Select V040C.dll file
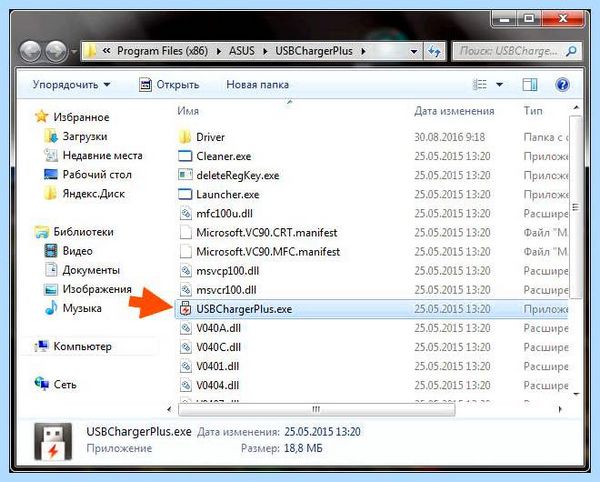The width and height of the screenshot is (600, 482). click(218, 347)
